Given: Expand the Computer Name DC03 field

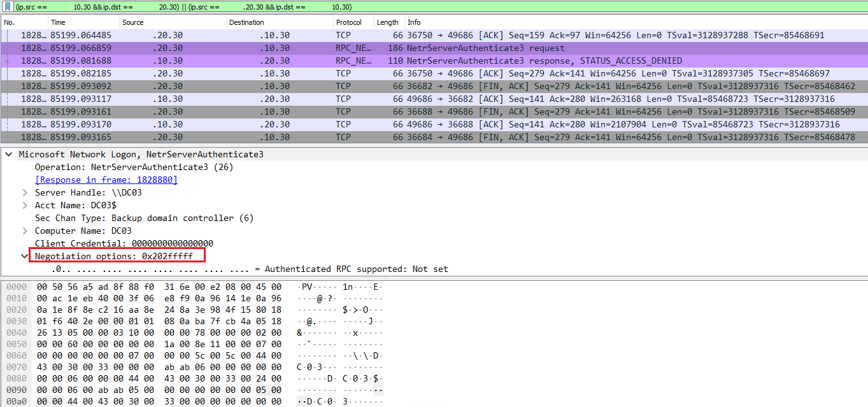Looking at the screenshot, I should (24, 231).
